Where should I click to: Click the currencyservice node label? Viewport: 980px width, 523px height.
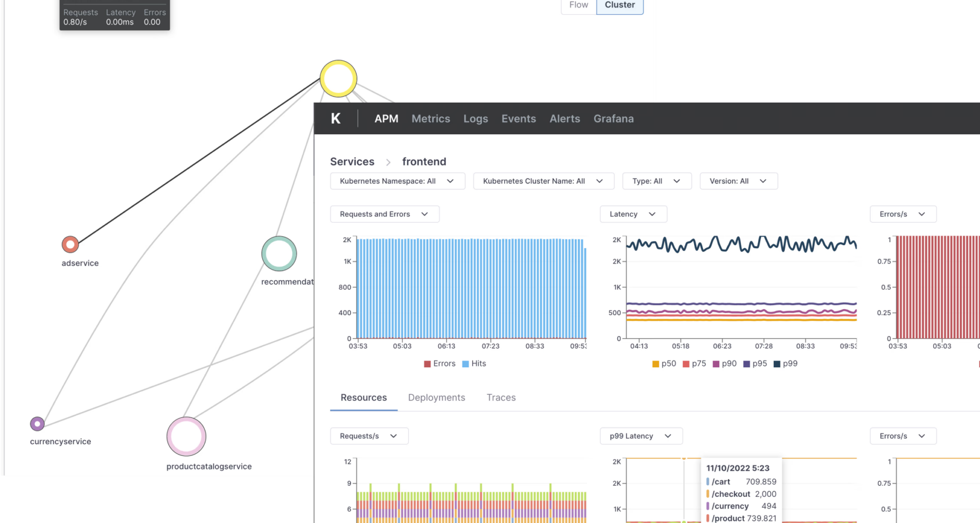(x=60, y=441)
